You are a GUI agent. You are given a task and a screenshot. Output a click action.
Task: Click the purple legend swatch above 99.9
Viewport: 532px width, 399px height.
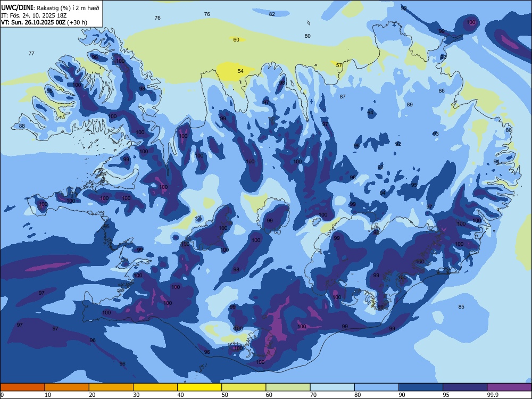pos(509,387)
